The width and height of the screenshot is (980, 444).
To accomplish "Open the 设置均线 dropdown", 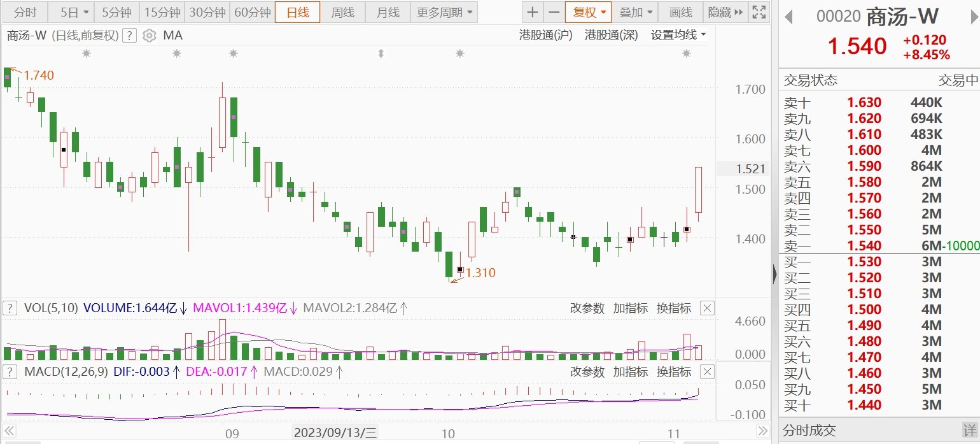I will pyautogui.click(x=678, y=35).
